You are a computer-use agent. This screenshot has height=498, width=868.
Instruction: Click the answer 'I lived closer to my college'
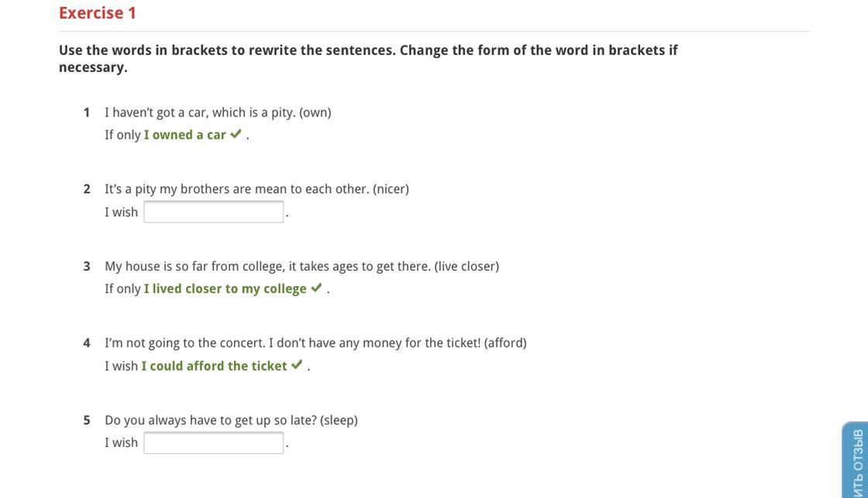point(226,289)
